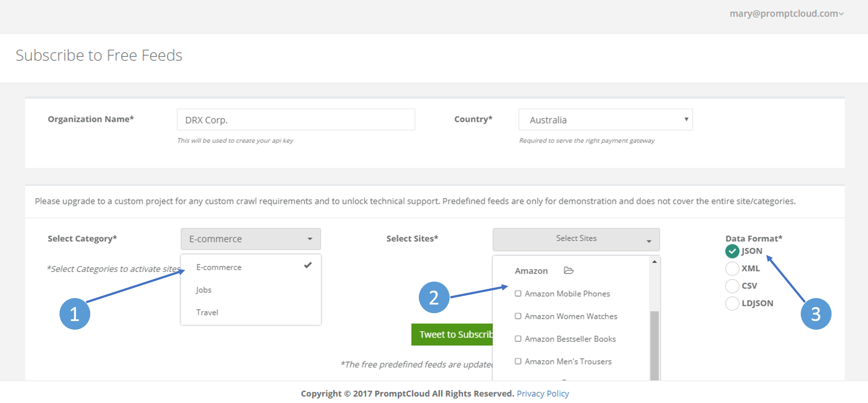The height and width of the screenshot is (403, 868).
Task: Click the Organization Name* label
Action: coord(91,119)
